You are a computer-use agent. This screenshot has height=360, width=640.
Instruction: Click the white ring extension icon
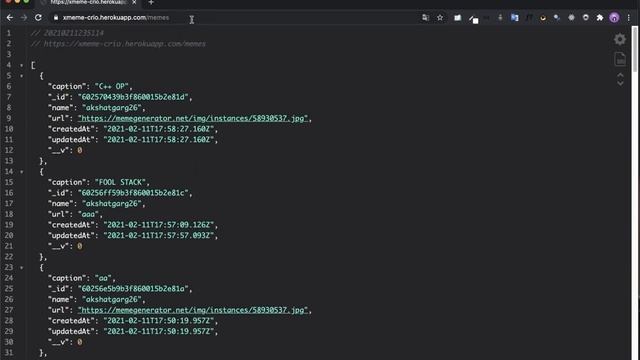click(x=585, y=18)
